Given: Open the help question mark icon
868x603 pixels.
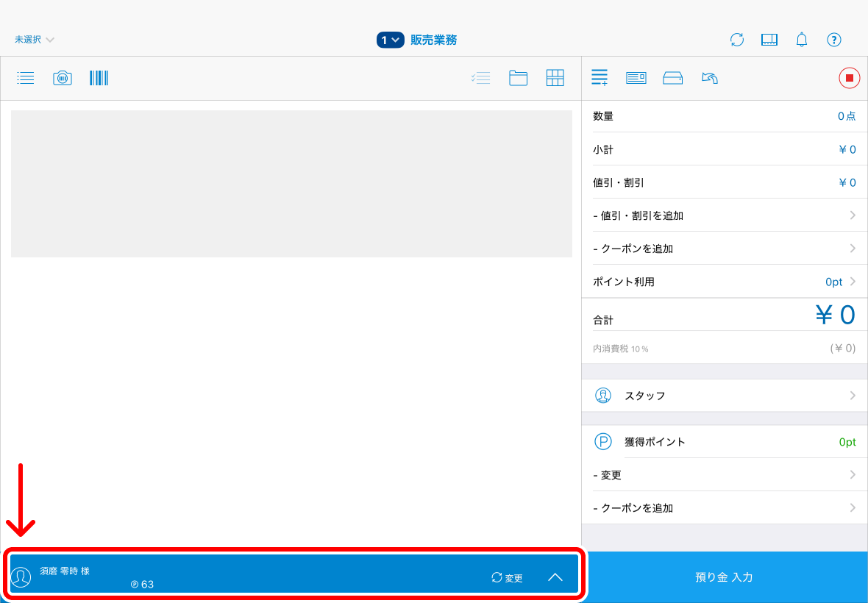Looking at the screenshot, I should tap(834, 40).
